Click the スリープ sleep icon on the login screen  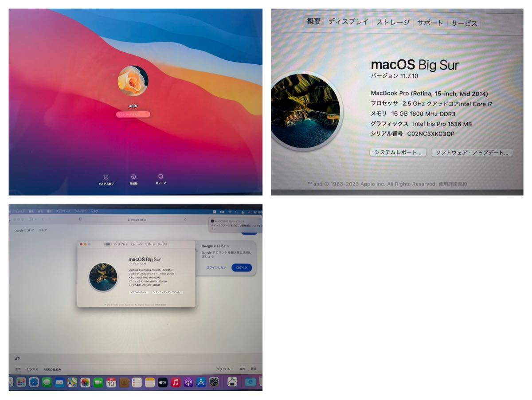pyautogui.click(x=161, y=176)
